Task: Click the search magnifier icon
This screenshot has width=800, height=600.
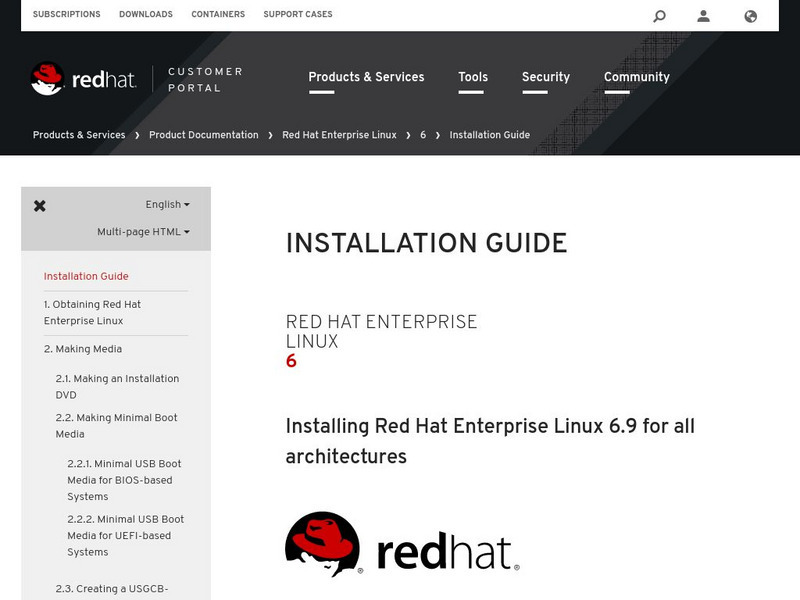Action: 659,14
